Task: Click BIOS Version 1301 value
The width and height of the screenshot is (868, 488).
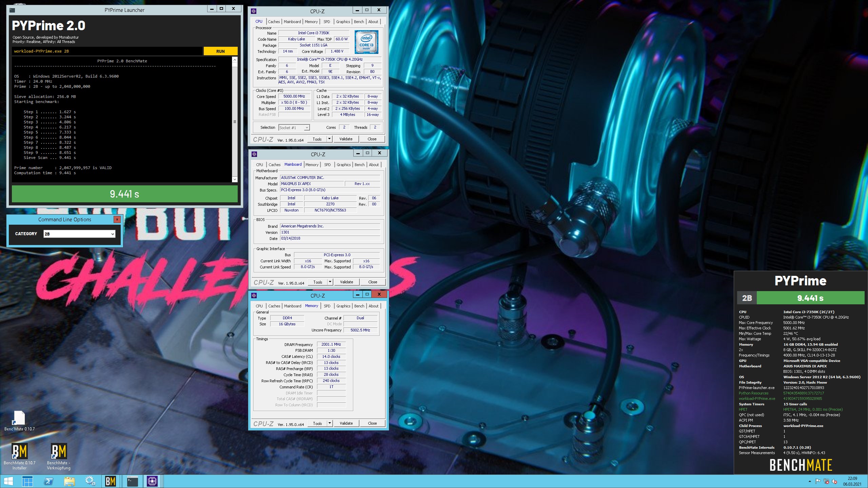Action: 330,232
